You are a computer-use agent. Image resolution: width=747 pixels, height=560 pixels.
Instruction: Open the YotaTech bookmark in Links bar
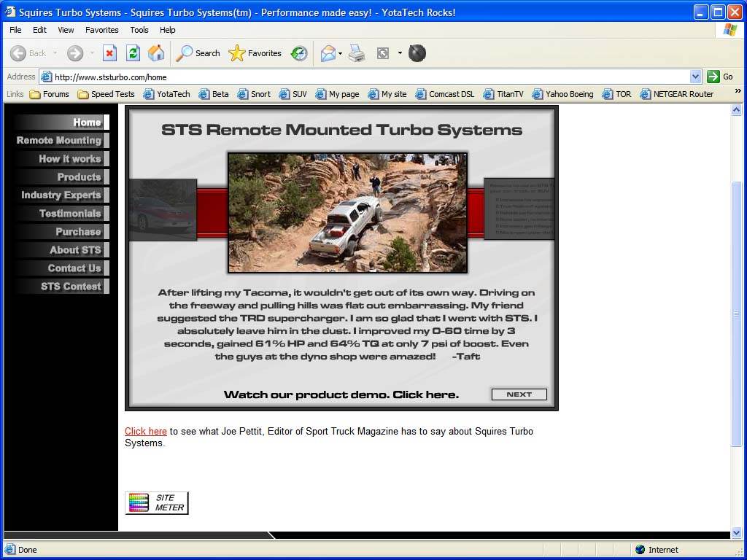pyautogui.click(x=167, y=94)
